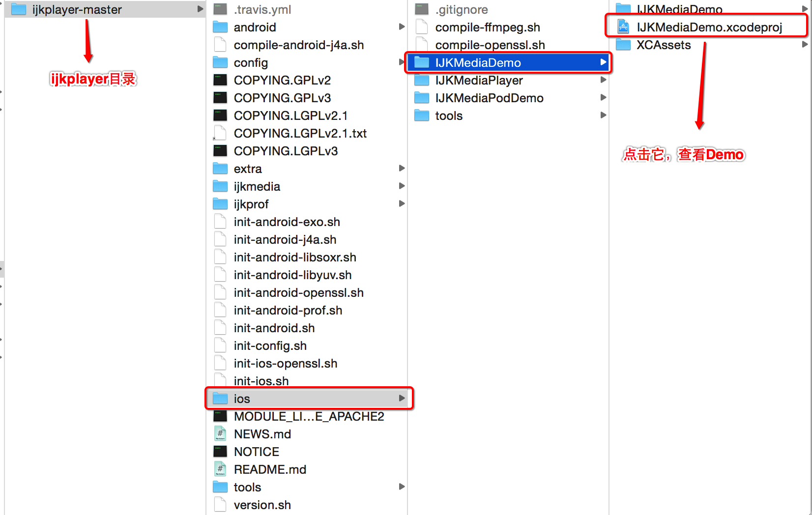Select init-android-libyuv.sh in the list
The height and width of the screenshot is (515, 812).
(x=292, y=275)
